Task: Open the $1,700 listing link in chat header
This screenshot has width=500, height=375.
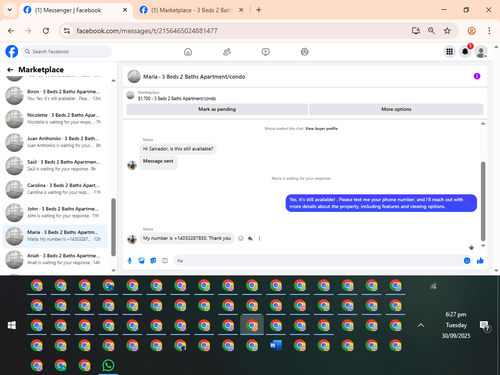Action: click(177, 98)
